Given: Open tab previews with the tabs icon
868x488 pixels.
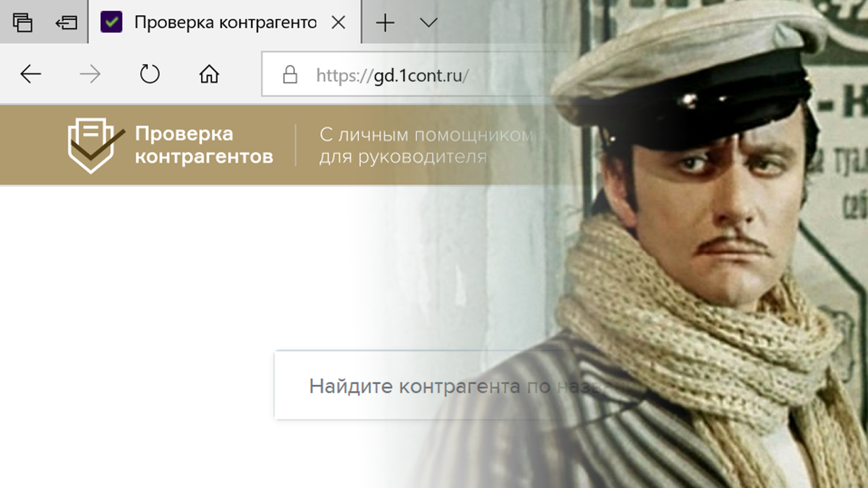Looking at the screenshot, I should click(x=24, y=22).
